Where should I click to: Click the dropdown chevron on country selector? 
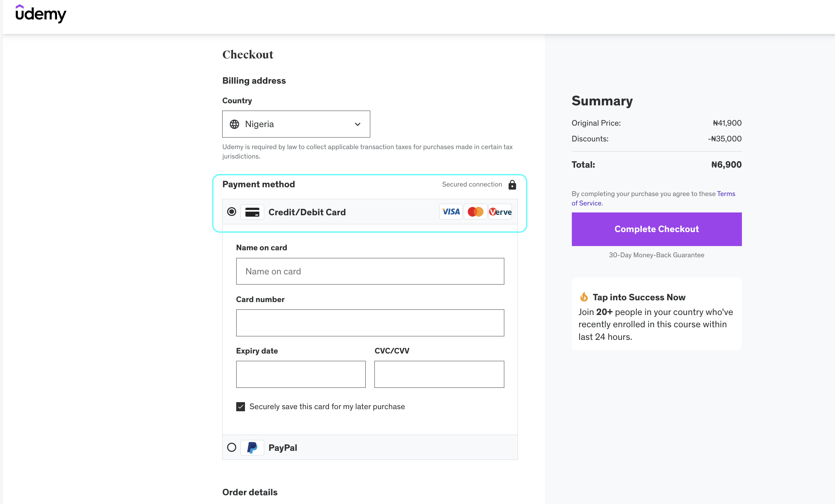click(357, 124)
